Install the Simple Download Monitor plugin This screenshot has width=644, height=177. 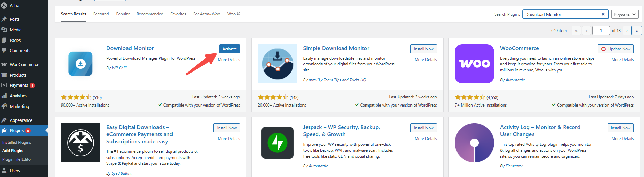pyautogui.click(x=423, y=49)
